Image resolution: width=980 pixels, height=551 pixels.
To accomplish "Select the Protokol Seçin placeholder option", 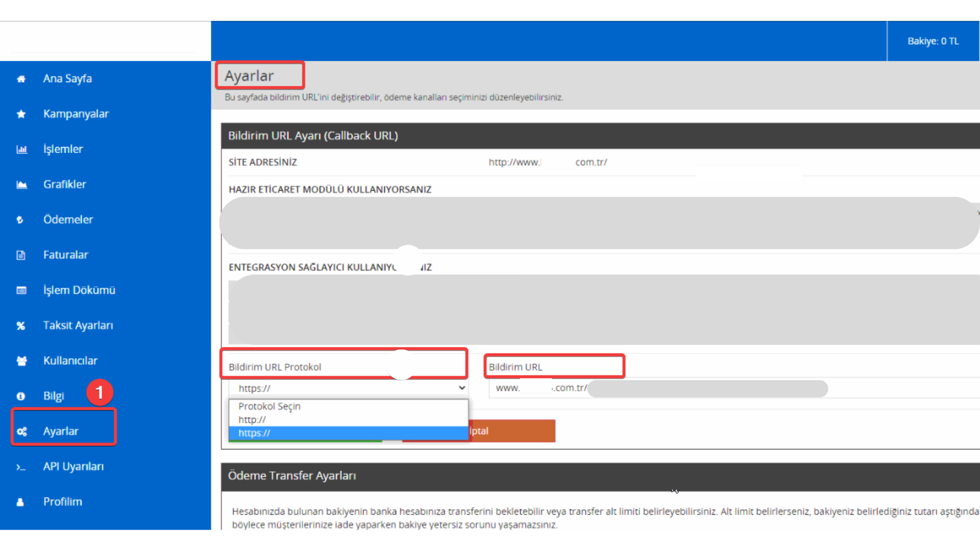I will [x=269, y=406].
